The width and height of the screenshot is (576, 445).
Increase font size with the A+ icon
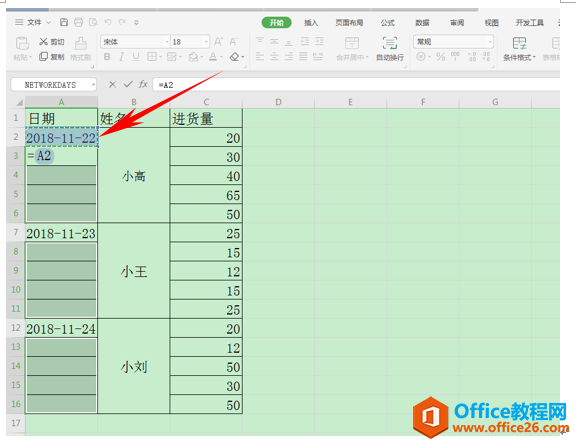tap(219, 42)
